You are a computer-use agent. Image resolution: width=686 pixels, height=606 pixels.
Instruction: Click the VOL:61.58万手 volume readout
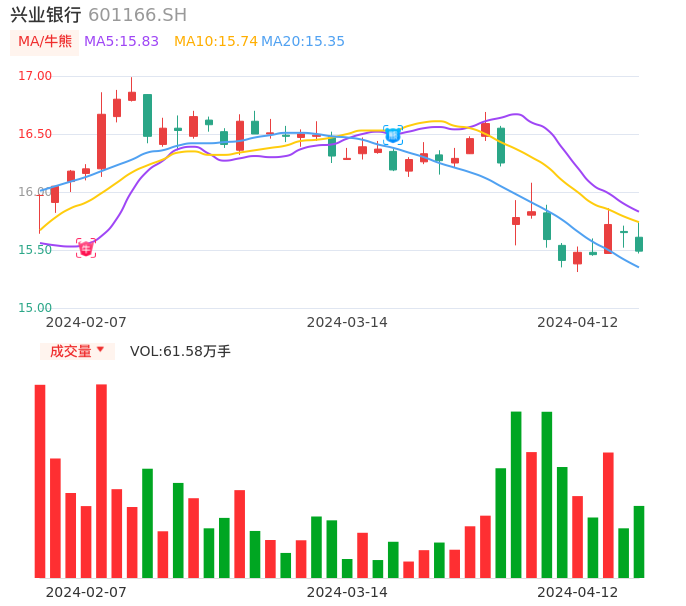(180, 351)
